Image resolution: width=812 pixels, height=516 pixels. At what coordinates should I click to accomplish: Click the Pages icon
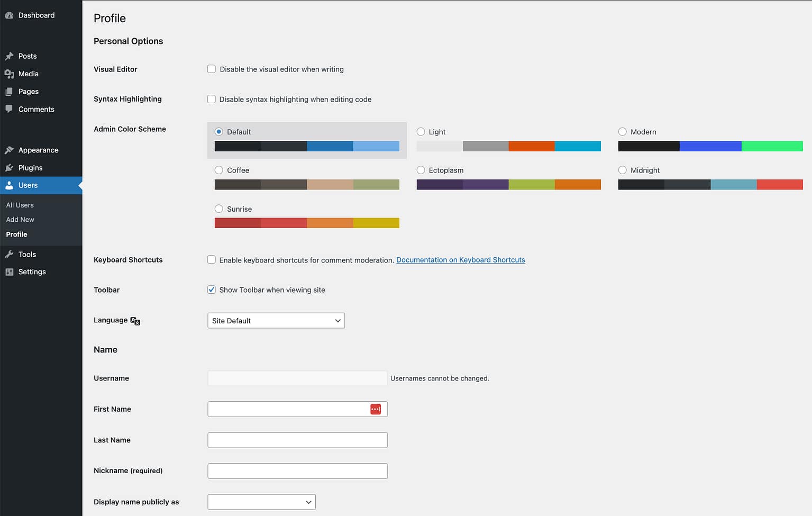point(10,91)
